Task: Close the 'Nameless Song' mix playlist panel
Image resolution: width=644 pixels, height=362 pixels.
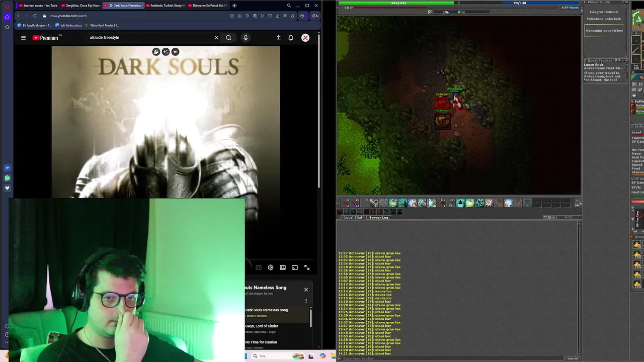Action: pos(306,290)
